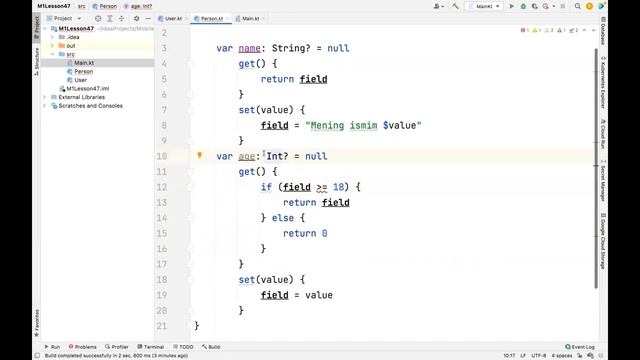The height and width of the screenshot is (360, 640).
Task: Toggle the Kubernetes Explorer tool window
Action: (603, 82)
